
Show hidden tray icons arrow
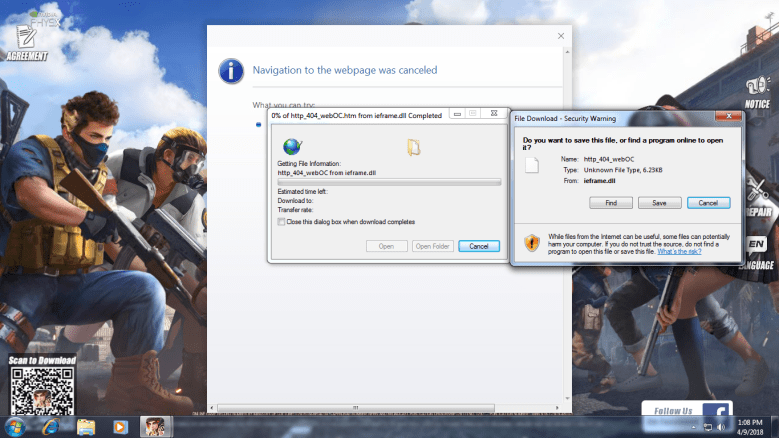click(694, 427)
